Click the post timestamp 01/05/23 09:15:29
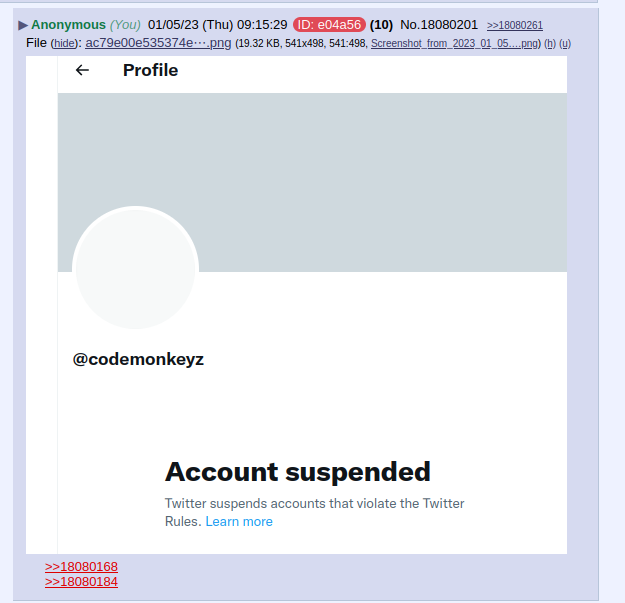 pos(217,25)
